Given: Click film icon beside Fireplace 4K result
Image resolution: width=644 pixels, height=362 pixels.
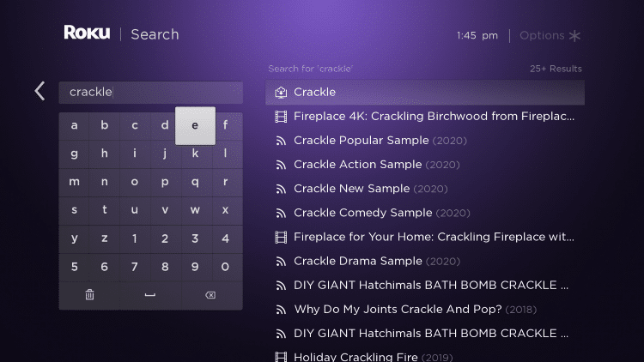Looking at the screenshot, I should [x=281, y=117].
